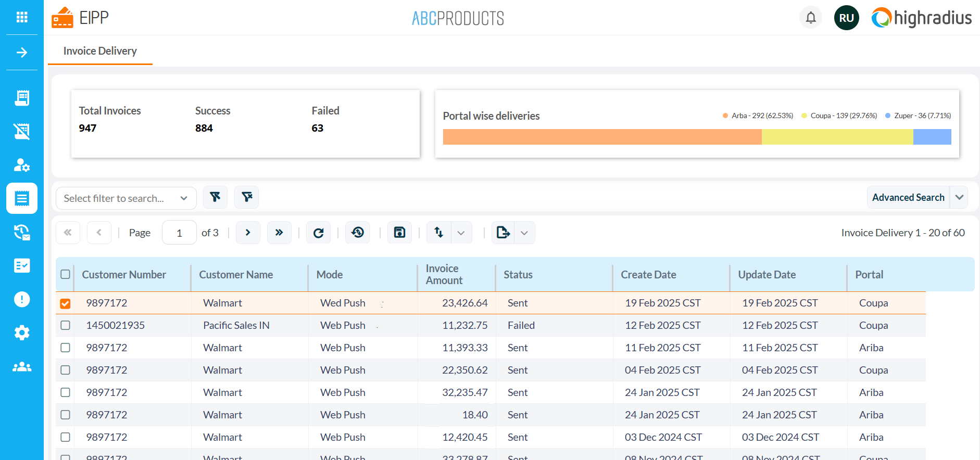Check the Pacific Sales IN row checkbox
This screenshot has height=460, width=980.
coord(65,325)
